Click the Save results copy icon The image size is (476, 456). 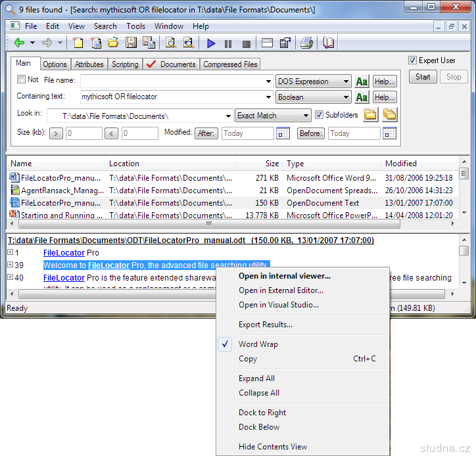pyautogui.click(x=149, y=43)
